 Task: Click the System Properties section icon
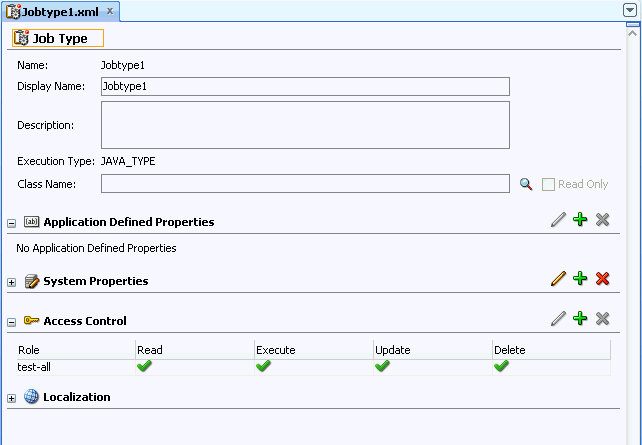pyautogui.click(x=32, y=281)
